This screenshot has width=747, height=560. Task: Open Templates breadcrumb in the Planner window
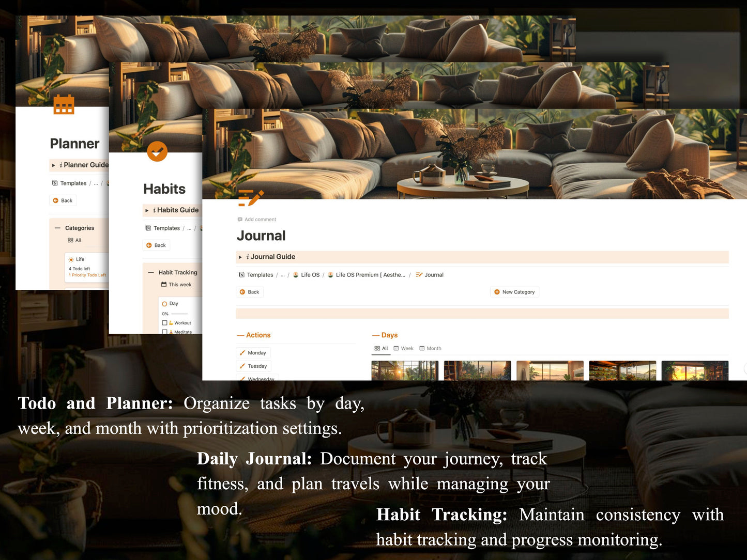coord(69,183)
